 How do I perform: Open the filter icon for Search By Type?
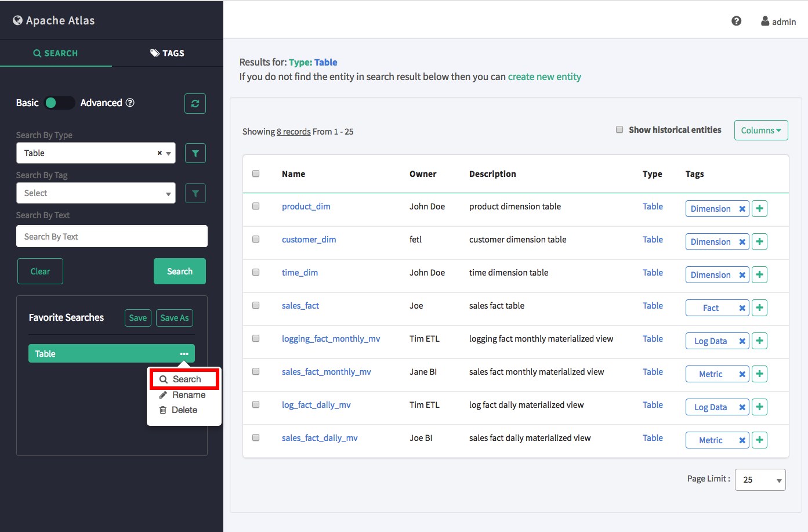195,153
